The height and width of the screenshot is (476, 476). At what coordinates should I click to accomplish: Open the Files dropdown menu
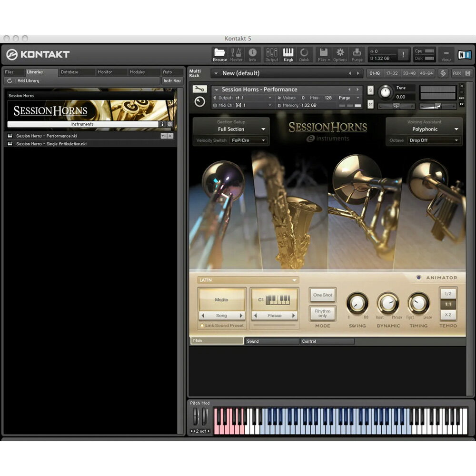point(324,55)
